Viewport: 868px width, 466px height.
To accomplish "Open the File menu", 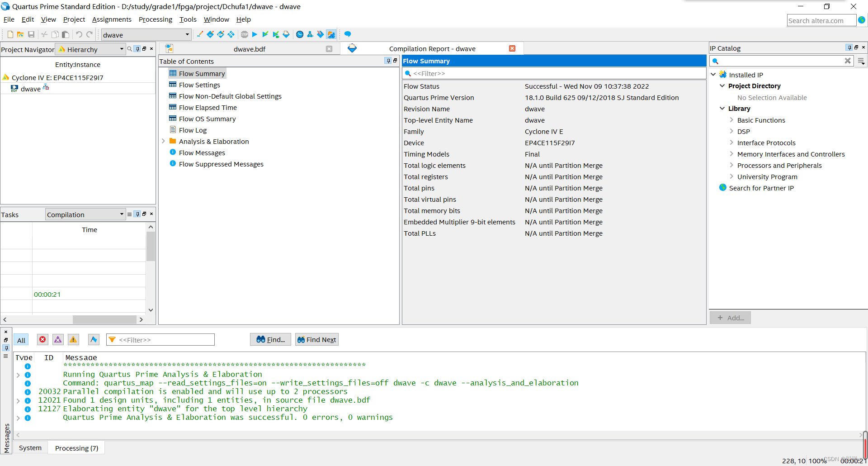I will pyautogui.click(x=9, y=19).
